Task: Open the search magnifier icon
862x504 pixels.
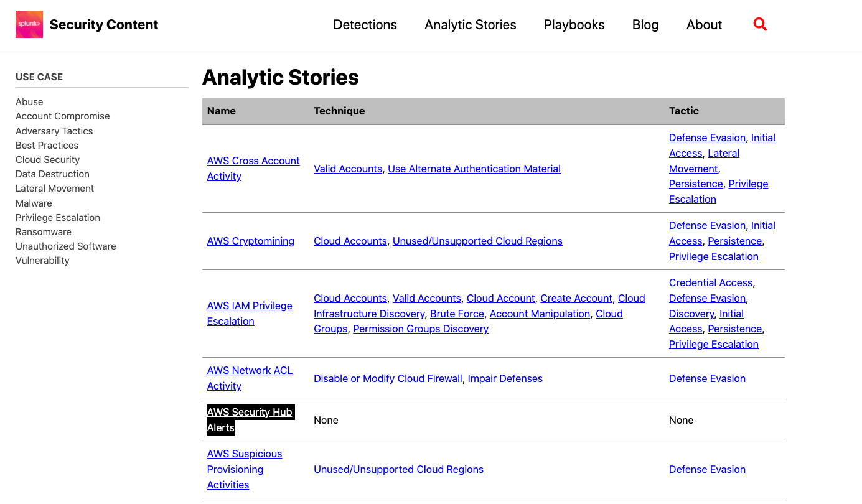Action: click(x=760, y=24)
